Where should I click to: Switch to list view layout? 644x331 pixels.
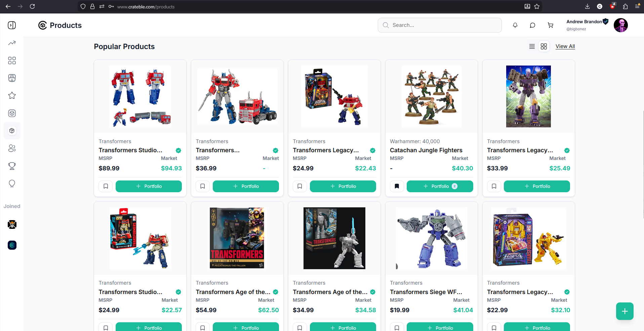tap(532, 46)
